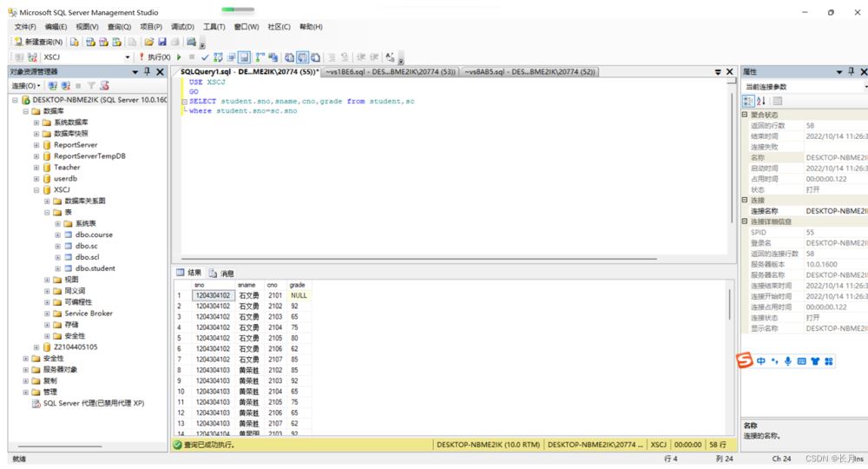This screenshot has height=469, width=868.
Task: Toggle the auto-hide pin on the Properties panel
Action: (x=852, y=71)
